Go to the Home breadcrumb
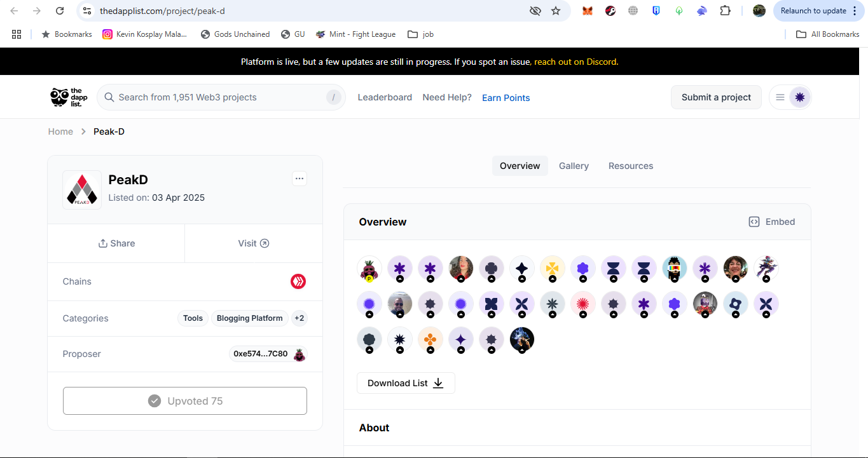Image resolution: width=868 pixels, height=458 pixels. click(x=60, y=131)
